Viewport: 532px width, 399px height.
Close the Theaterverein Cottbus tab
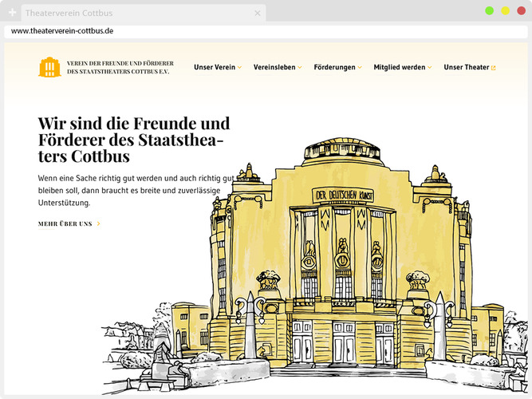point(257,13)
